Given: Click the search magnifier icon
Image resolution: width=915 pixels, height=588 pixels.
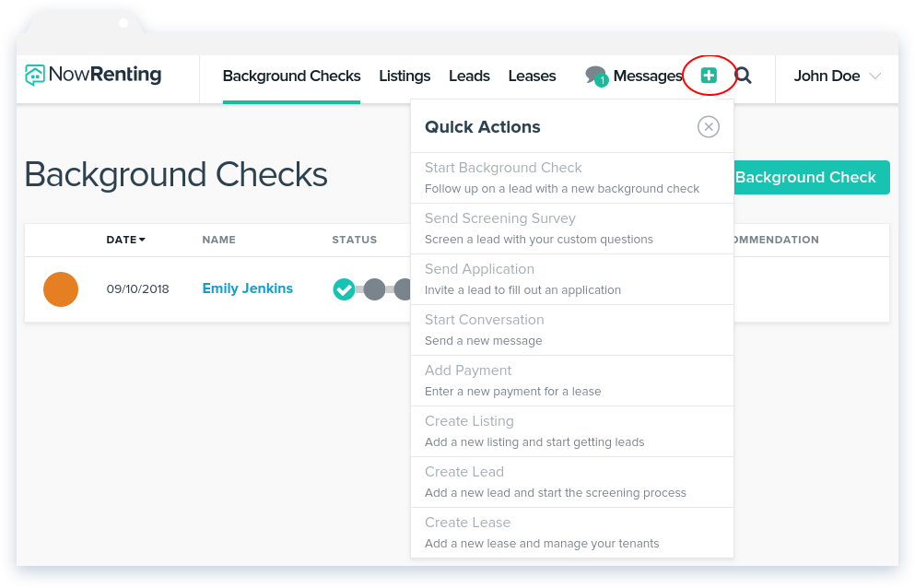Looking at the screenshot, I should click(743, 76).
